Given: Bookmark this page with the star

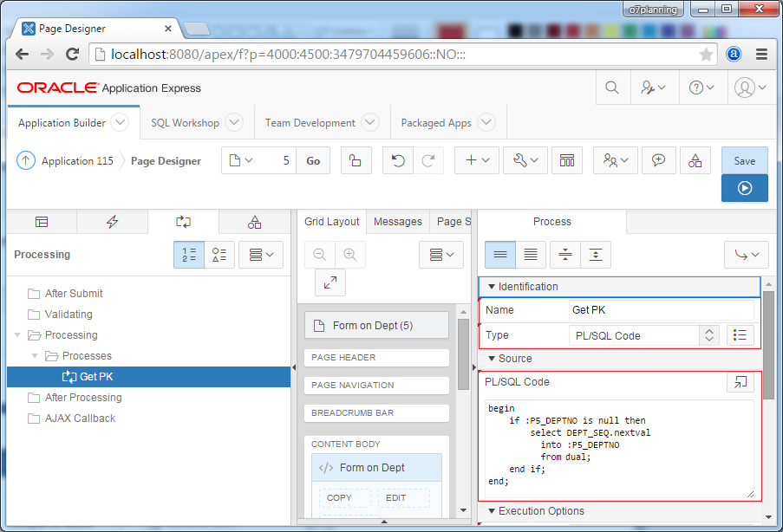Looking at the screenshot, I should point(706,54).
